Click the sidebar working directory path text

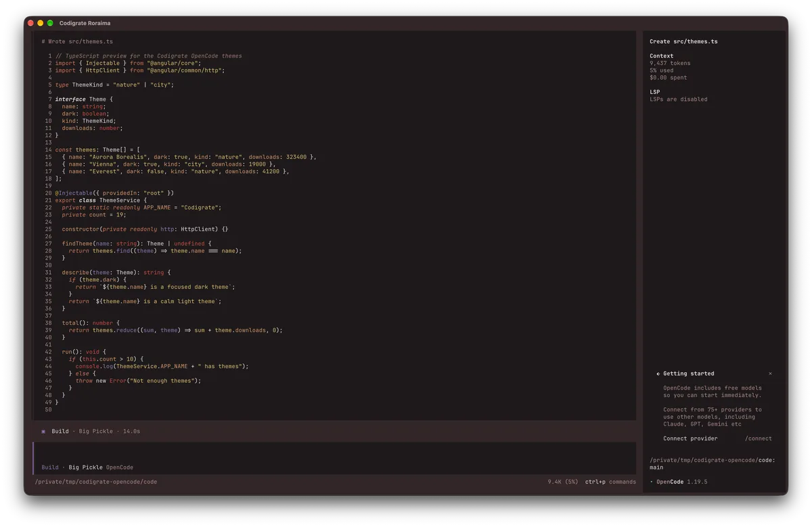(712, 463)
